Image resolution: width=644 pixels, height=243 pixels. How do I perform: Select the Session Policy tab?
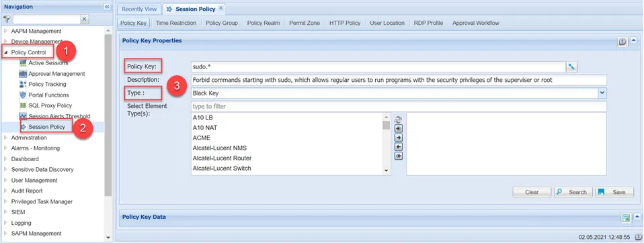pyautogui.click(x=194, y=9)
